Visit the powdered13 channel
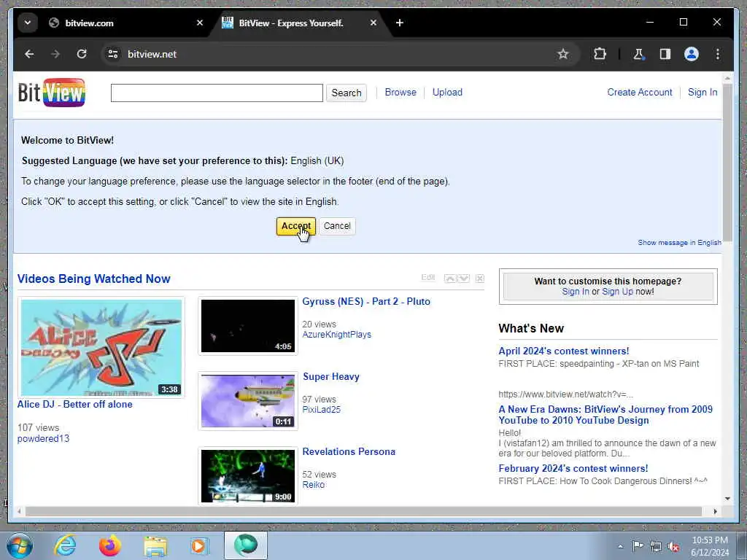747x560 pixels. (43, 438)
